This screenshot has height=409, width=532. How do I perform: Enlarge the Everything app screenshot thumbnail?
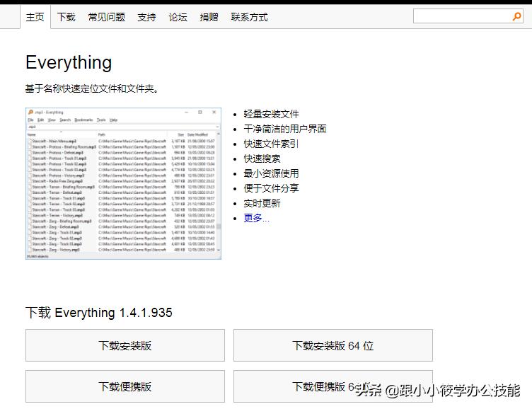pyautogui.click(x=124, y=184)
